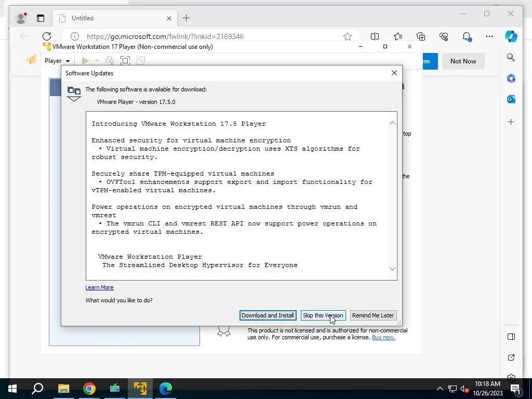Refresh the Edge page
The width and height of the screenshot is (532, 399).
47,36
